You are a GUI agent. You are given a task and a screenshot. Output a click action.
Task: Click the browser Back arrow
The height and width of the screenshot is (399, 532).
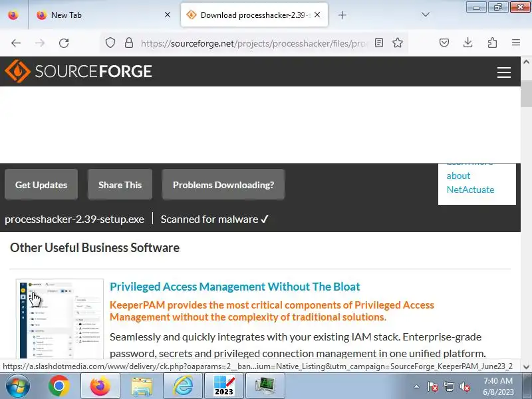(16, 43)
